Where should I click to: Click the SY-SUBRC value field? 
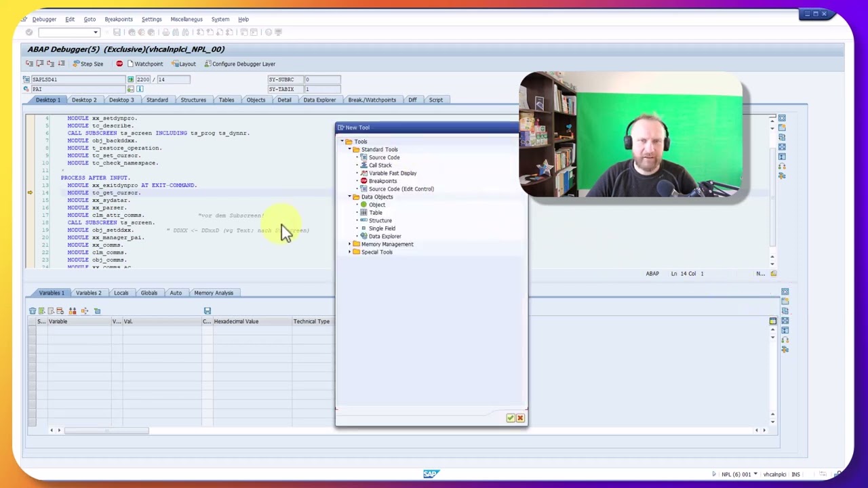click(x=321, y=79)
